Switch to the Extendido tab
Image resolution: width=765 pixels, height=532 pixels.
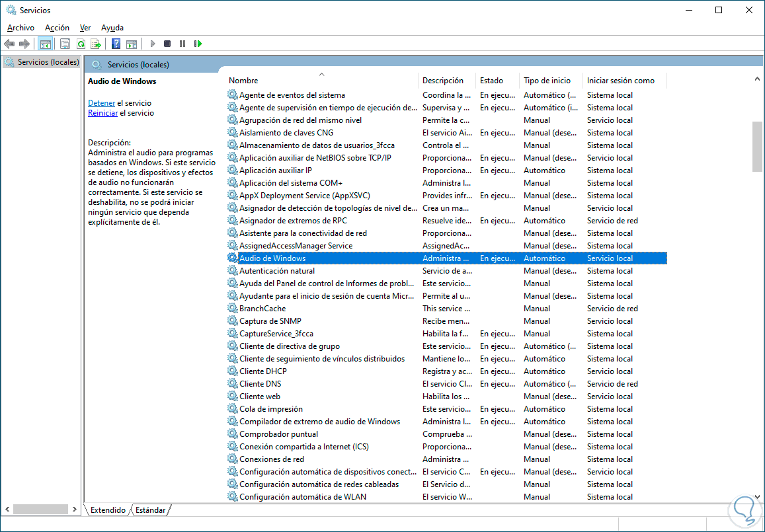point(108,510)
